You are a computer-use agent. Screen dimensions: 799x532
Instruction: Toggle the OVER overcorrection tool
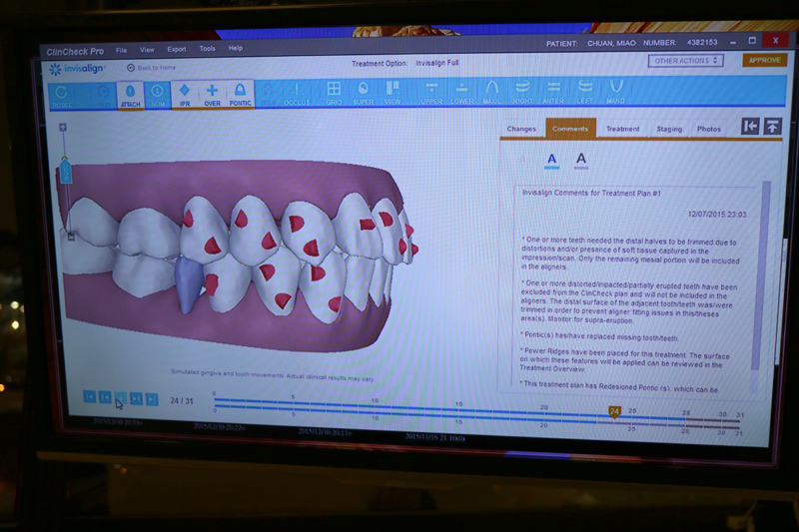pos(212,95)
